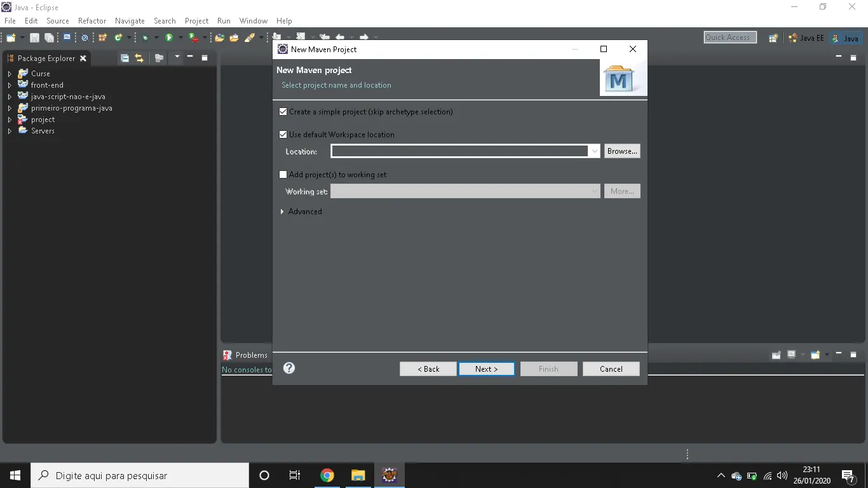Open the Window menu
Image resolution: width=868 pixels, height=488 pixels.
coord(254,21)
